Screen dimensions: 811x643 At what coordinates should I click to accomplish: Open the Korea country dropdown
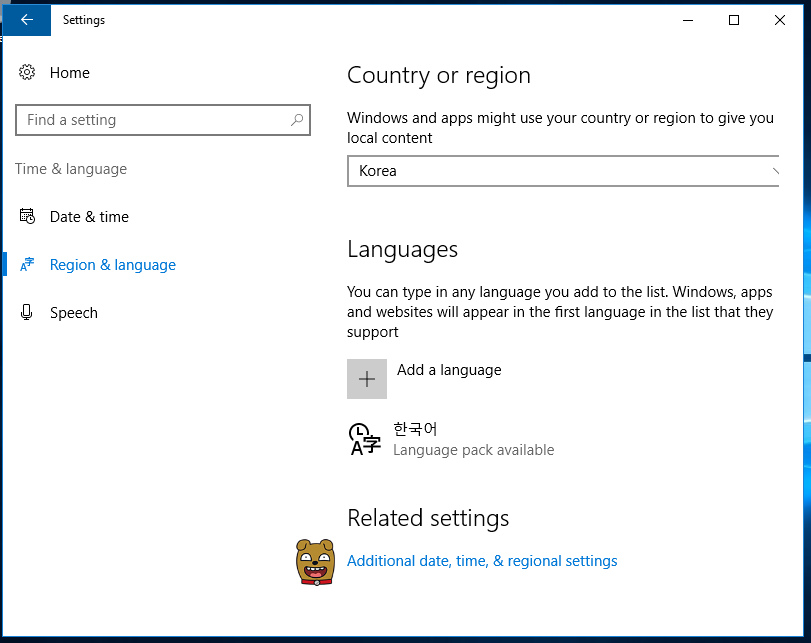coord(563,171)
